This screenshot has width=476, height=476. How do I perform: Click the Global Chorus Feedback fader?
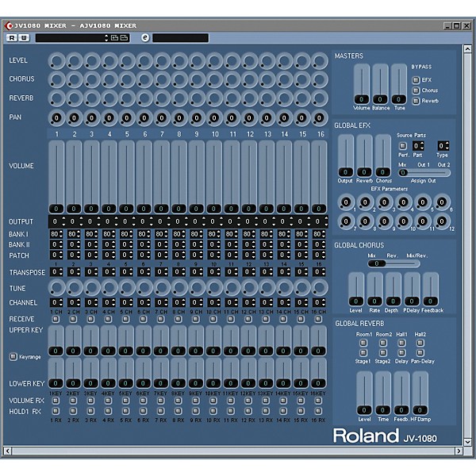[x=431, y=290]
